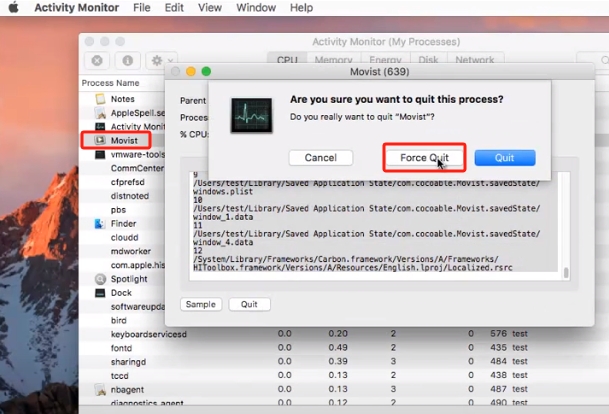This screenshot has width=609, height=414.
Task: Select the Finder process icon
Action: click(x=100, y=224)
